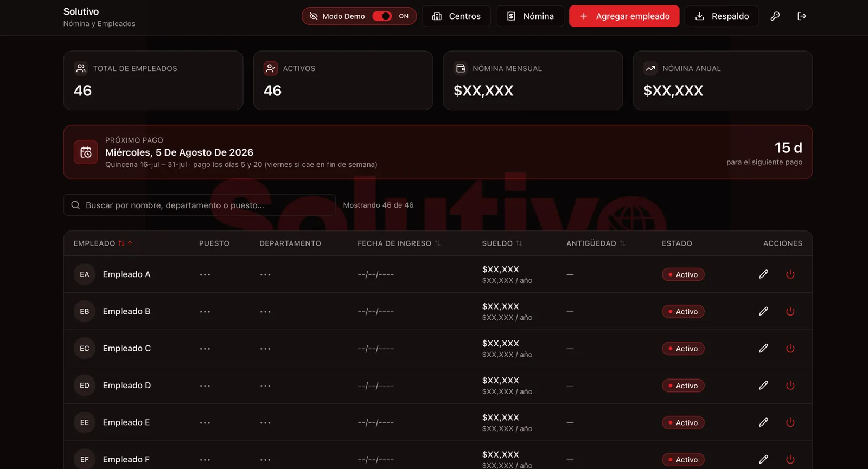This screenshot has height=469, width=868.
Task: Click "Miércoles, 5 De Agosto De 2026" date
Action: coord(180,152)
